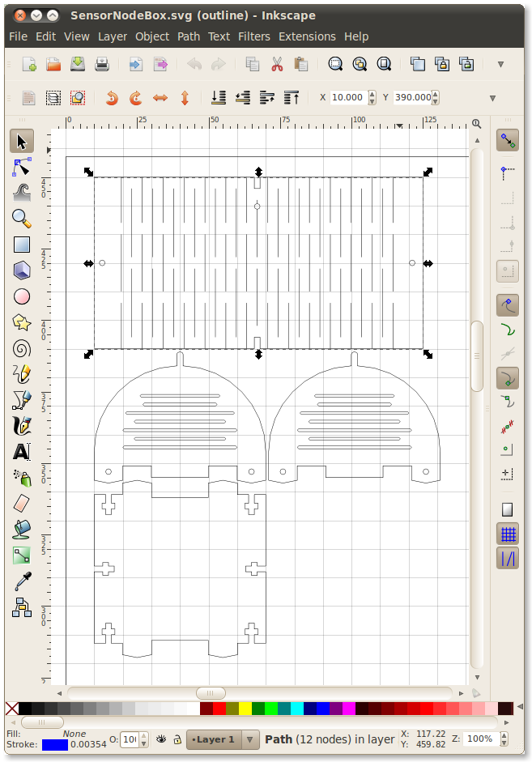
Task: Flip selection horizontally
Action: [x=160, y=98]
